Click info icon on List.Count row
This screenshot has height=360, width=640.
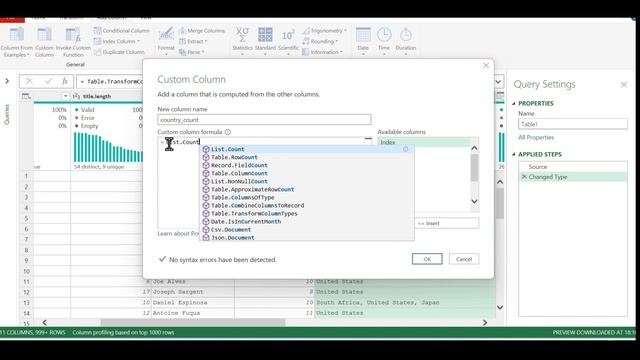click(x=405, y=149)
